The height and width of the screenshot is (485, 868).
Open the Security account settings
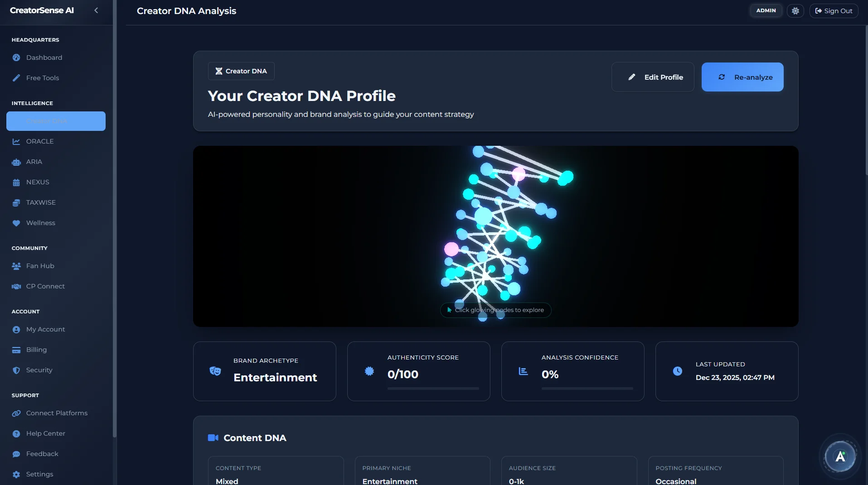coord(39,370)
